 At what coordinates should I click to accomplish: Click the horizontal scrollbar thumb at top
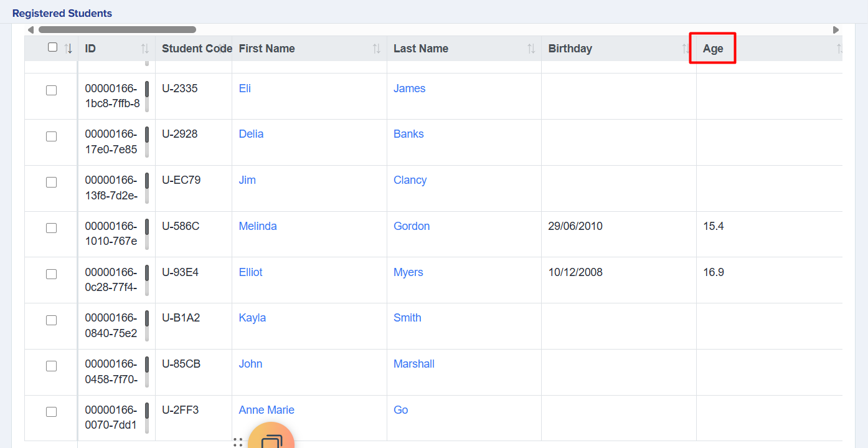(117, 29)
